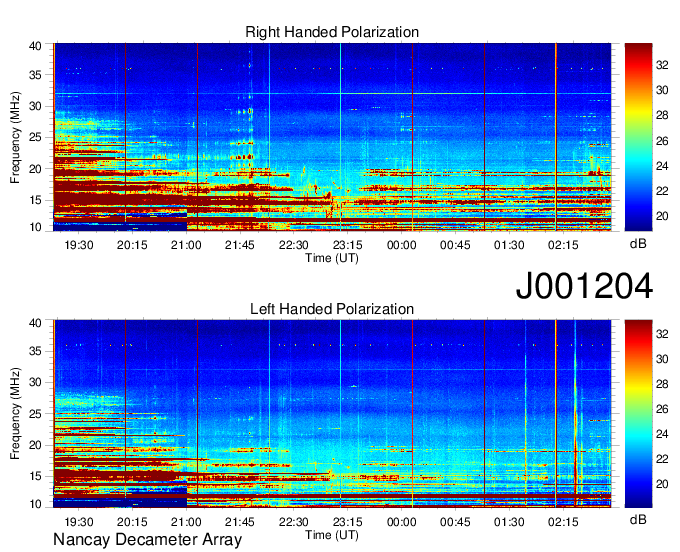Click the 19:30 tick under Left Handed plot
This screenshot has width=680, height=552.
78,522
